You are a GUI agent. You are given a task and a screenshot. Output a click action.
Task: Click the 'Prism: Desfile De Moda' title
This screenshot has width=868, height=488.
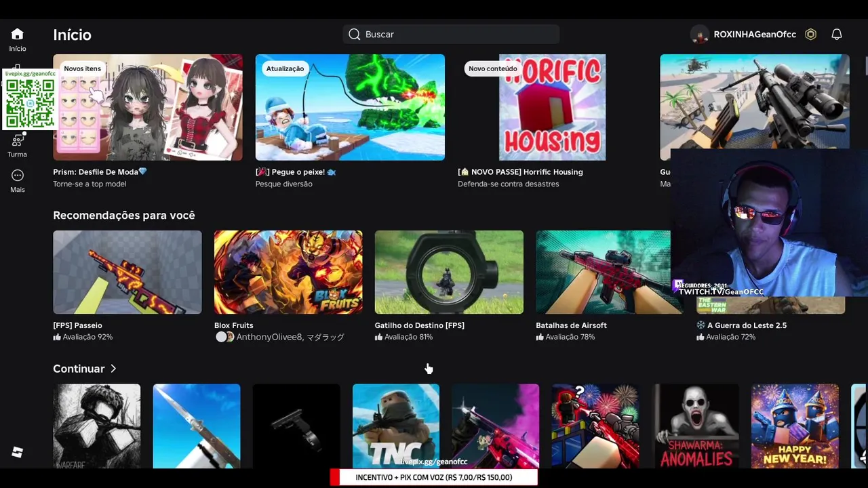pos(100,172)
